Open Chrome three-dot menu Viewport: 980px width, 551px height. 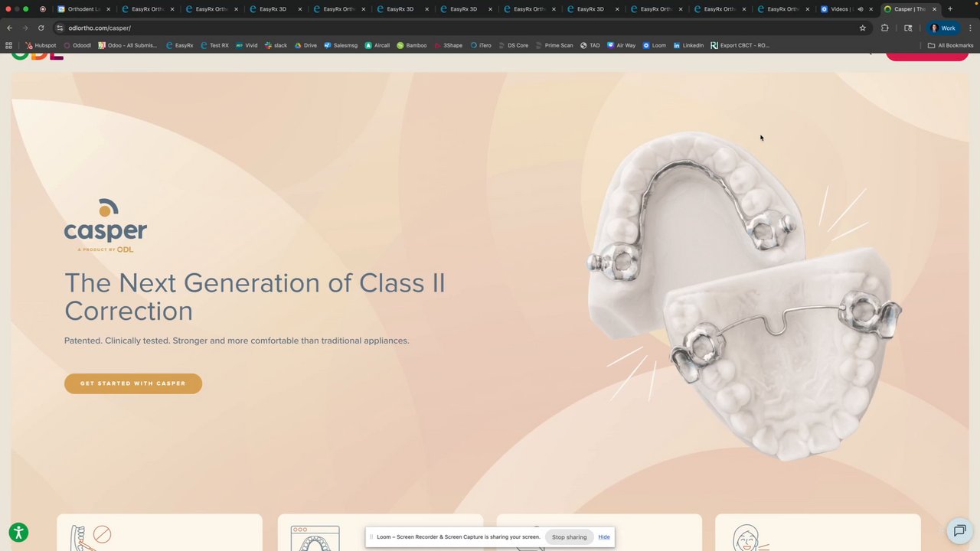(x=970, y=28)
